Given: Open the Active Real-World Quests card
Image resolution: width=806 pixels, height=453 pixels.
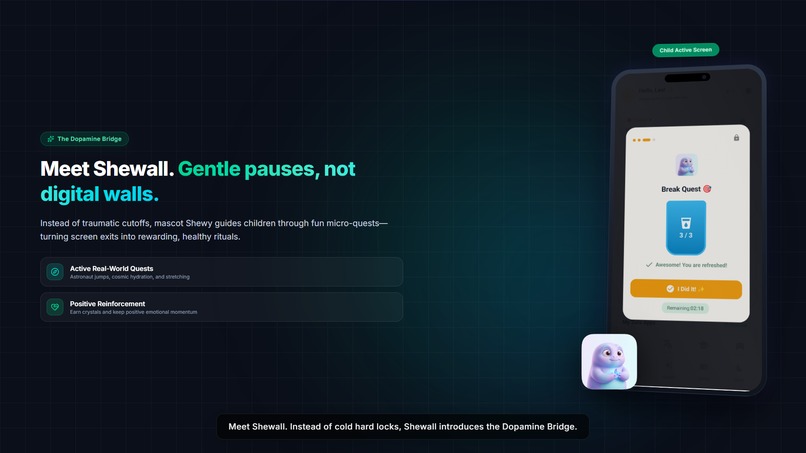Looking at the screenshot, I should coord(222,272).
